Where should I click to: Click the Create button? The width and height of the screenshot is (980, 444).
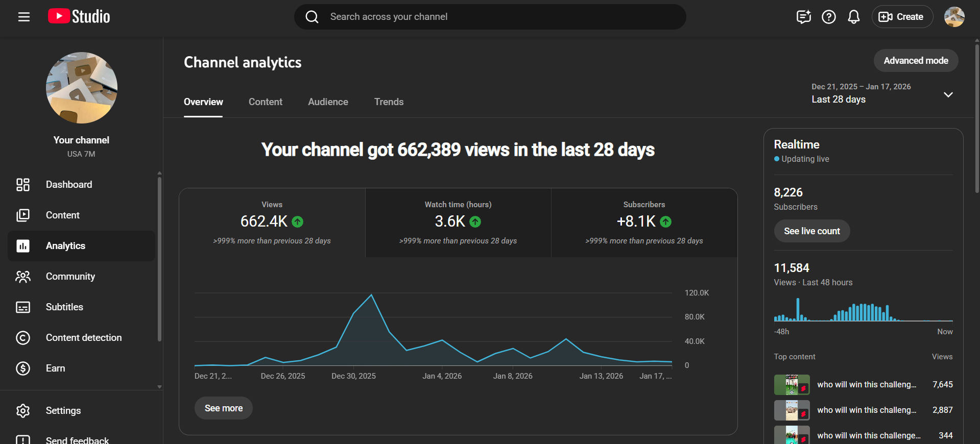pyautogui.click(x=901, y=17)
